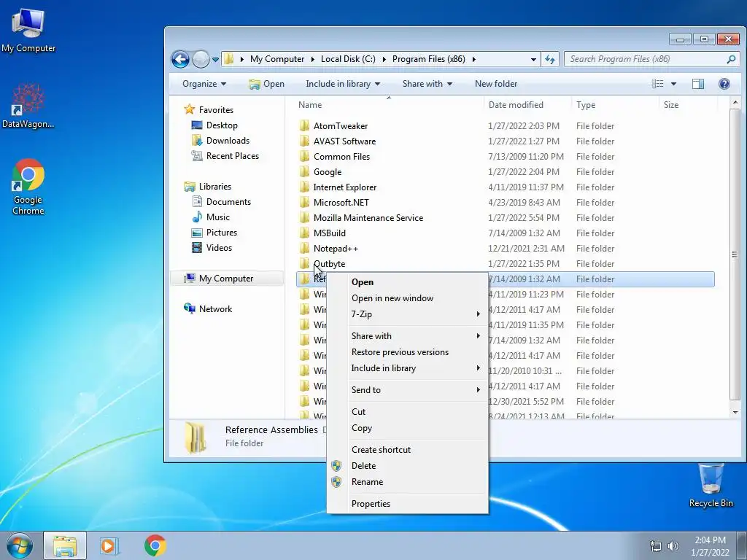Screen dimensions: 747x560
Task: Open the Include in library toolbar dropdown
Action: tap(343, 84)
